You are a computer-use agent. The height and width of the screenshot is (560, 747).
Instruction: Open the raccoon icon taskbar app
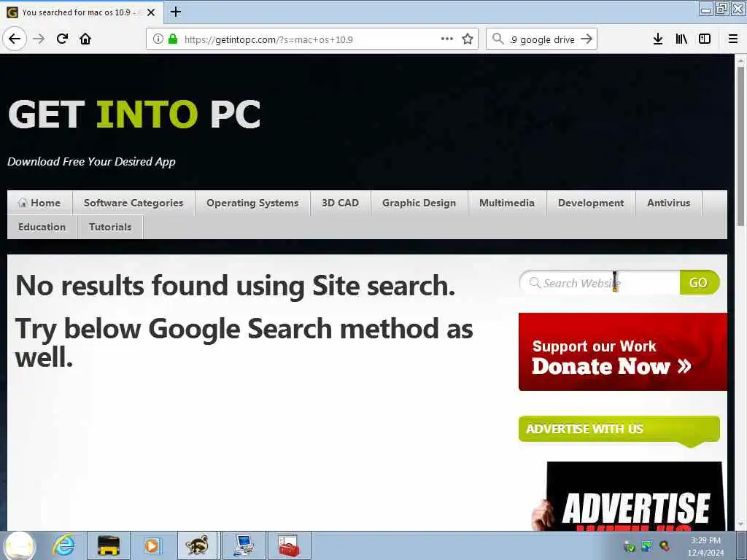tap(197, 545)
